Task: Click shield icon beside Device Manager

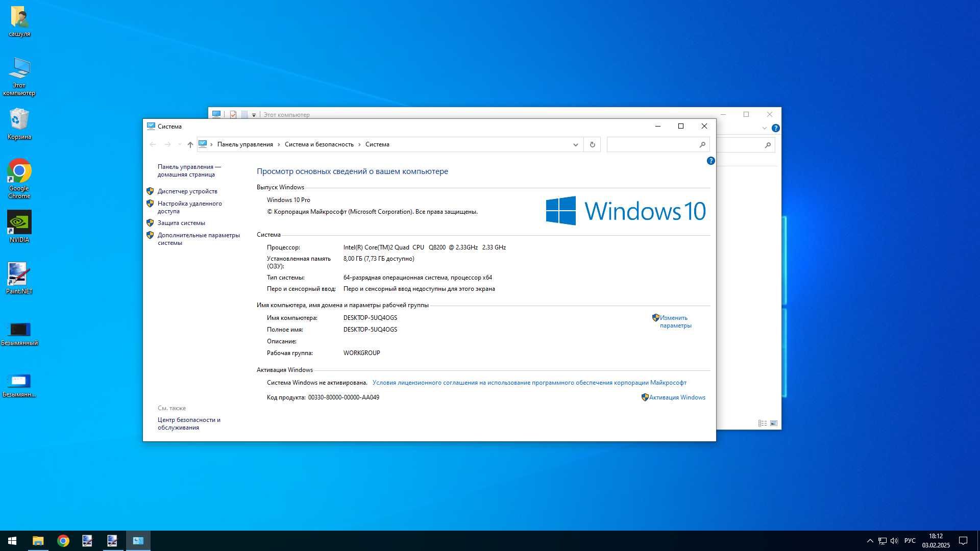Action: pos(150,191)
